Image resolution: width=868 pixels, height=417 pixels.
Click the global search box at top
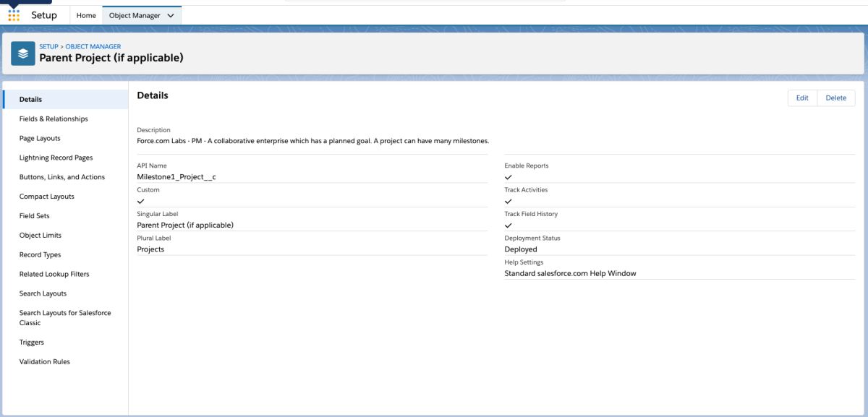tap(425, 1)
